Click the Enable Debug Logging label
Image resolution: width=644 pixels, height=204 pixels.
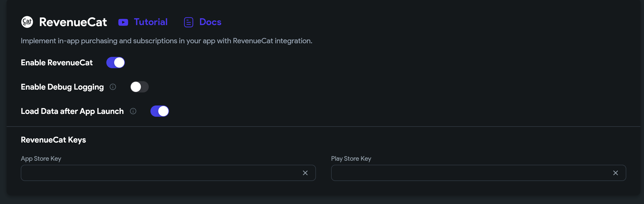tap(62, 87)
